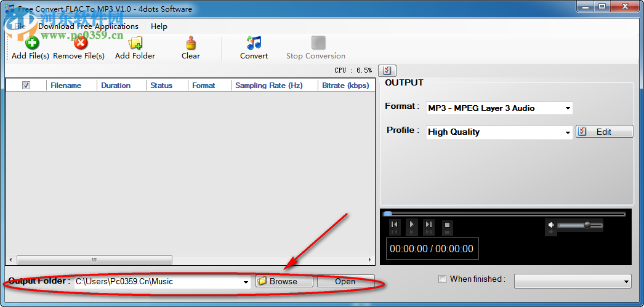Minimize the application window
The height and width of the screenshot is (307, 644).
pyautogui.click(x=587, y=6)
